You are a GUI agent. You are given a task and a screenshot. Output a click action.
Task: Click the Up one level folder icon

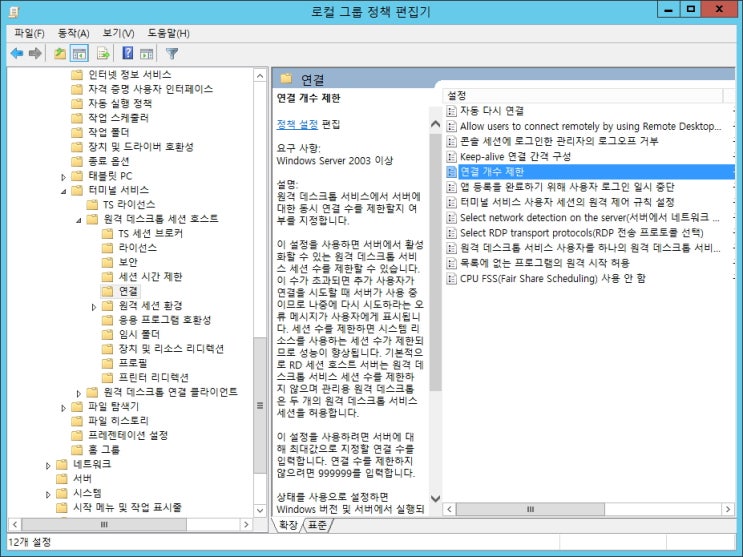60,53
